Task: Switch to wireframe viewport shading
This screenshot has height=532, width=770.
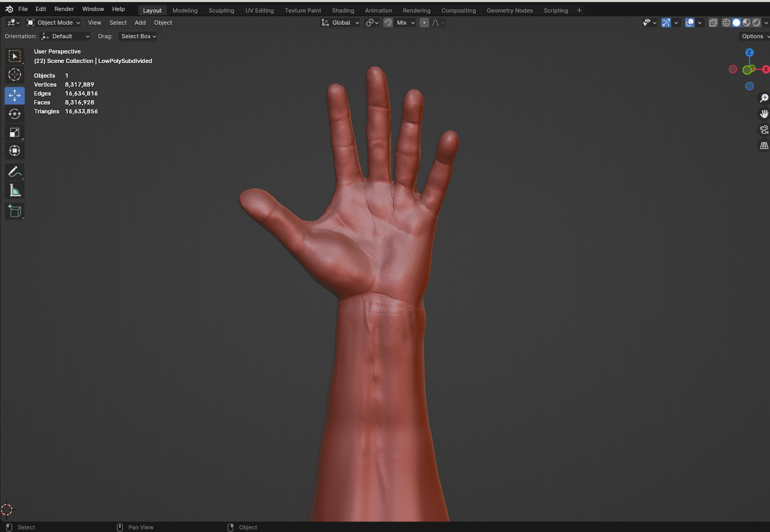Action: point(726,23)
